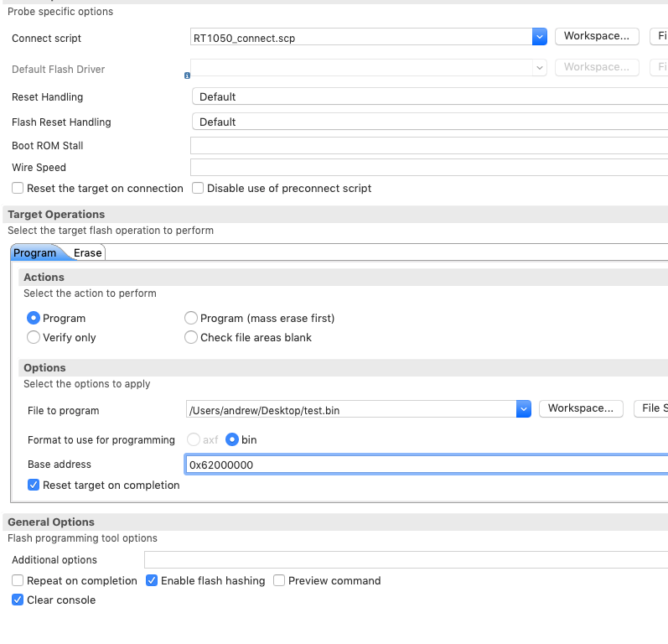This screenshot has width=668, height=644.
Task: Open the Connect script dropdown
Action: point(539,37)
